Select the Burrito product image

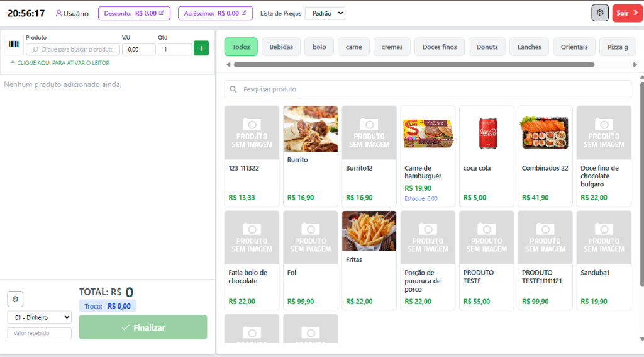click(x=311, y=128)
